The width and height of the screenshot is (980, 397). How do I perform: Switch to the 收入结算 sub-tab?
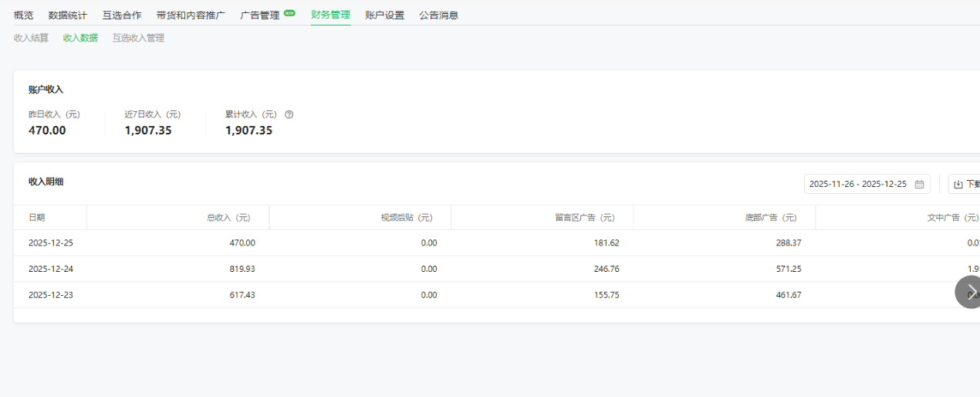[x=31, y=38]
